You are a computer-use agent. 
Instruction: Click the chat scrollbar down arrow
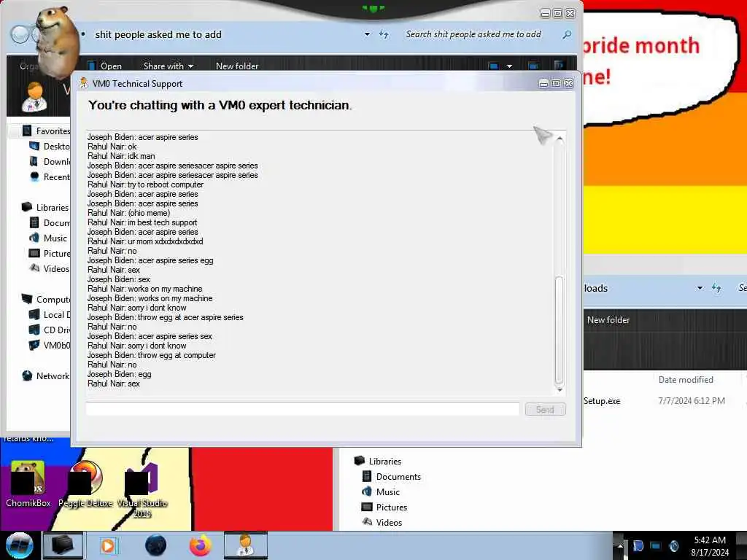point(560,389)
